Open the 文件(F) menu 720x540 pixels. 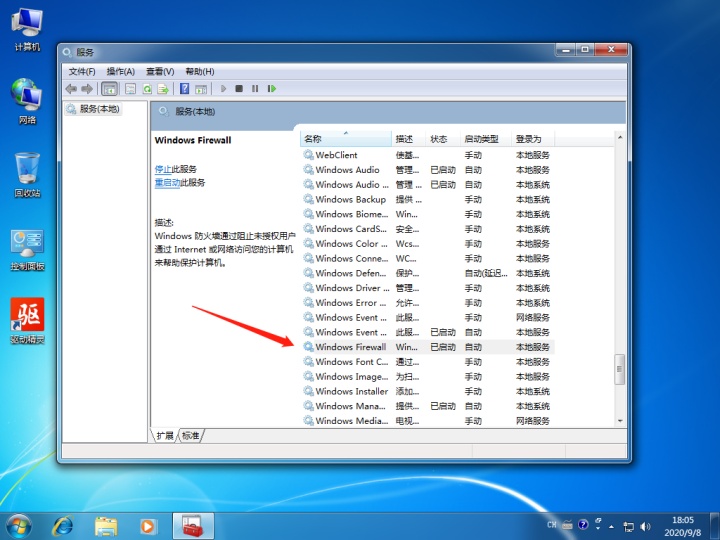pyautogui.click(x=82, y=72)
